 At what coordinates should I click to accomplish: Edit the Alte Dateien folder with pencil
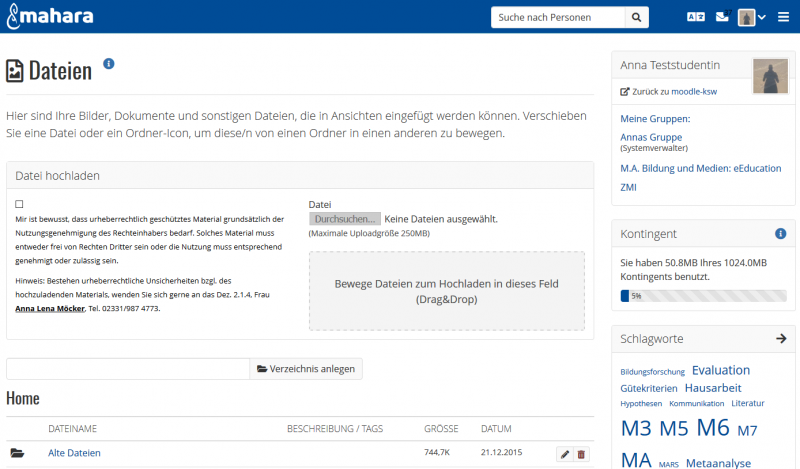565,454
